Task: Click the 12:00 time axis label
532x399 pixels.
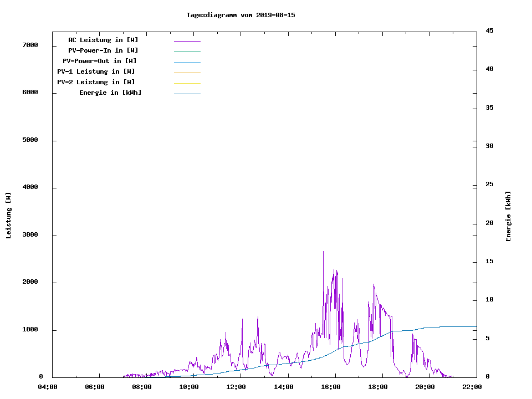Action: tap(237, 387)
